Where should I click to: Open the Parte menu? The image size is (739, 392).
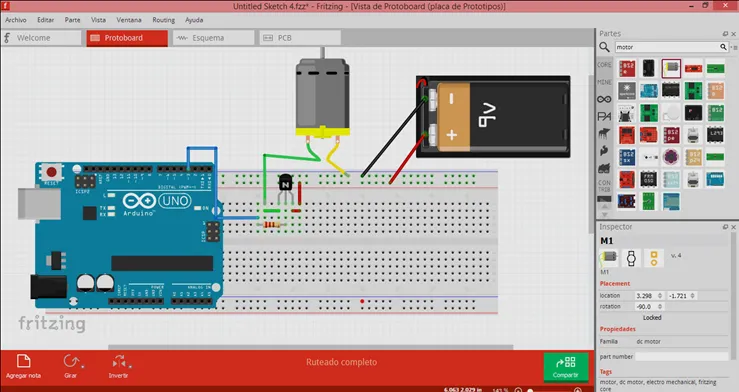point(72,20)
